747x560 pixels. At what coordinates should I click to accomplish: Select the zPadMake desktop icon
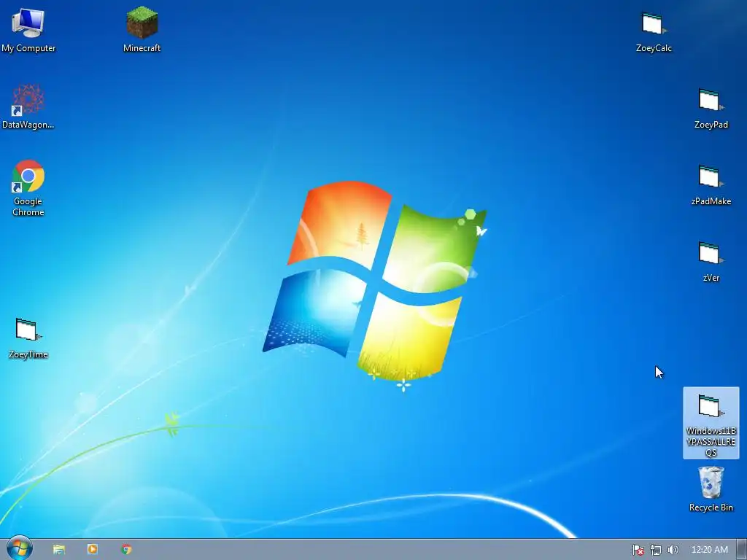(711, 184)
